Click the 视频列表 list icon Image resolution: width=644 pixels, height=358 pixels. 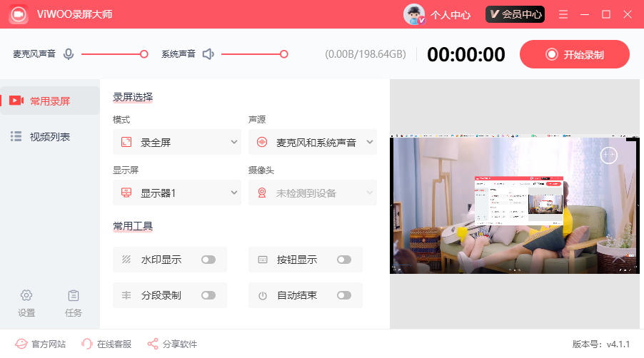click(16, 136)
